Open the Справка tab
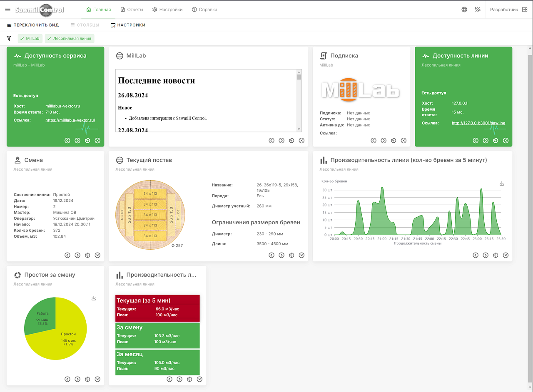This screenshot has width=533, height=392. tap(204, 10)
